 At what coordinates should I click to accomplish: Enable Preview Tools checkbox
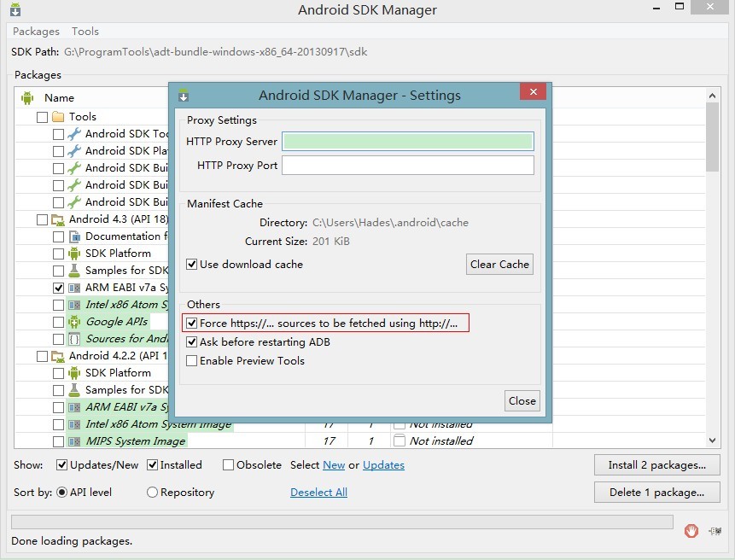click(192, 361)
